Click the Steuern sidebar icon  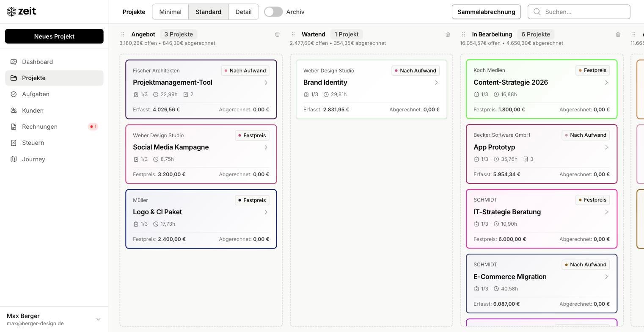pyautogui.click(x=14, y=143)
